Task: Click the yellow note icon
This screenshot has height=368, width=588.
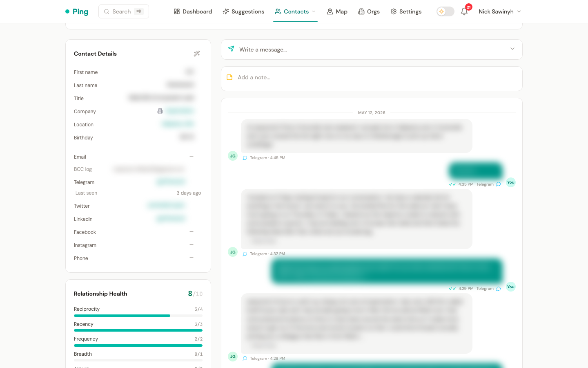Action: click(x=229, y=77)
